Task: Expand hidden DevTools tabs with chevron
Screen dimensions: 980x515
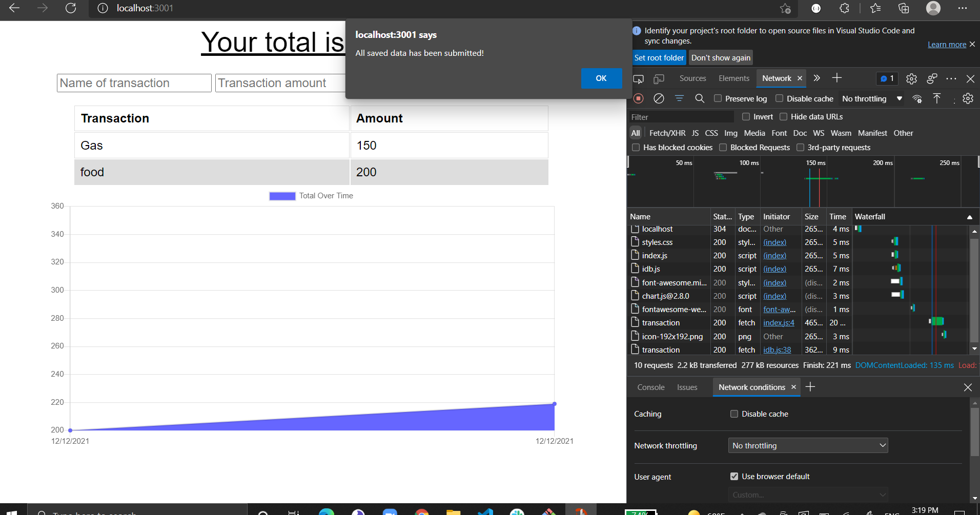Action: 816,78
